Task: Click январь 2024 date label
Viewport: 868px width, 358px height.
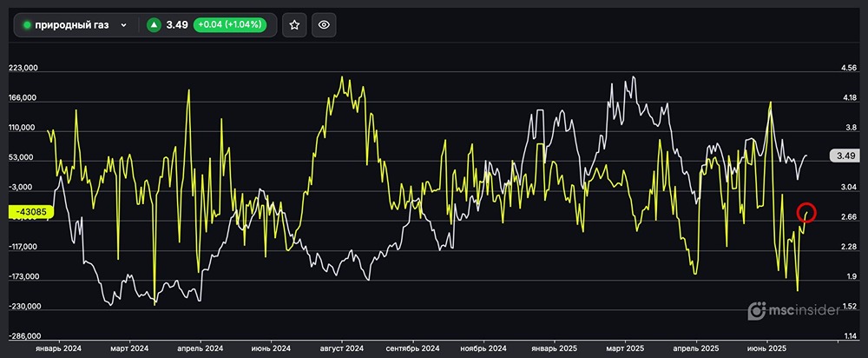Action: (58, 348)
